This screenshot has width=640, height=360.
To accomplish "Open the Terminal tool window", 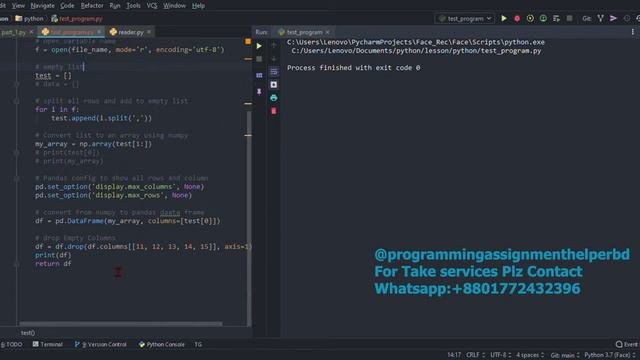I will [x=48, y=344].
